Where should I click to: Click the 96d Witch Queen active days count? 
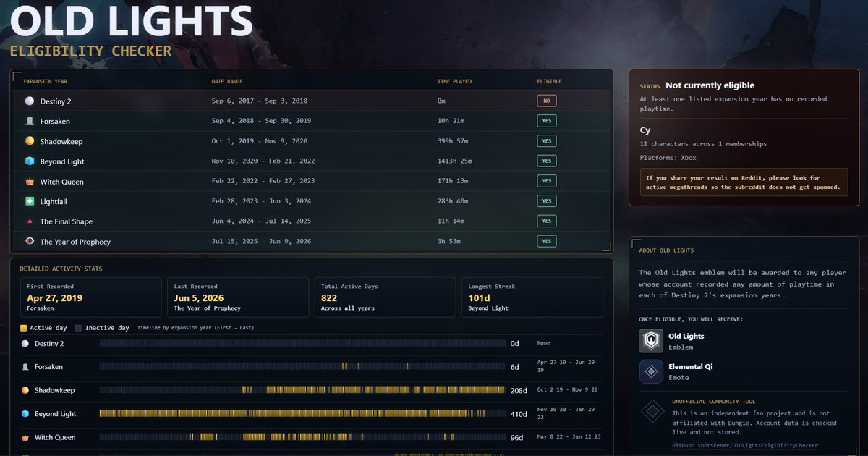click(x=516, y=437)
